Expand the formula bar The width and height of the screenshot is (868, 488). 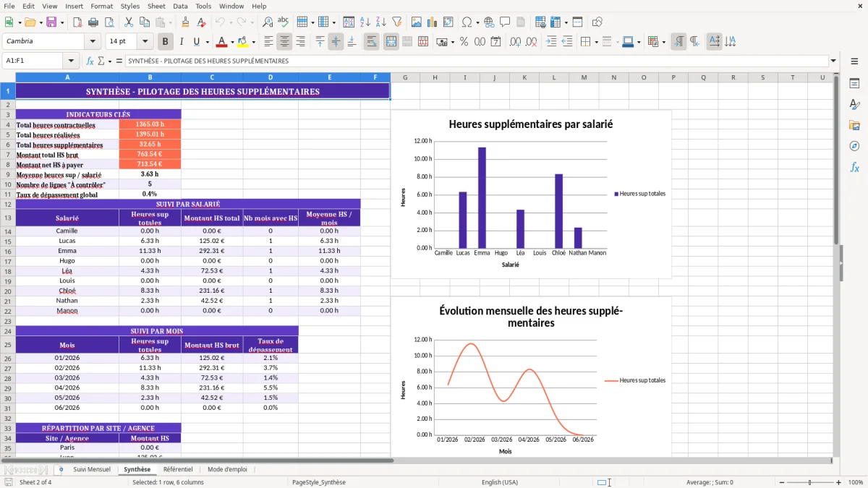833,61
